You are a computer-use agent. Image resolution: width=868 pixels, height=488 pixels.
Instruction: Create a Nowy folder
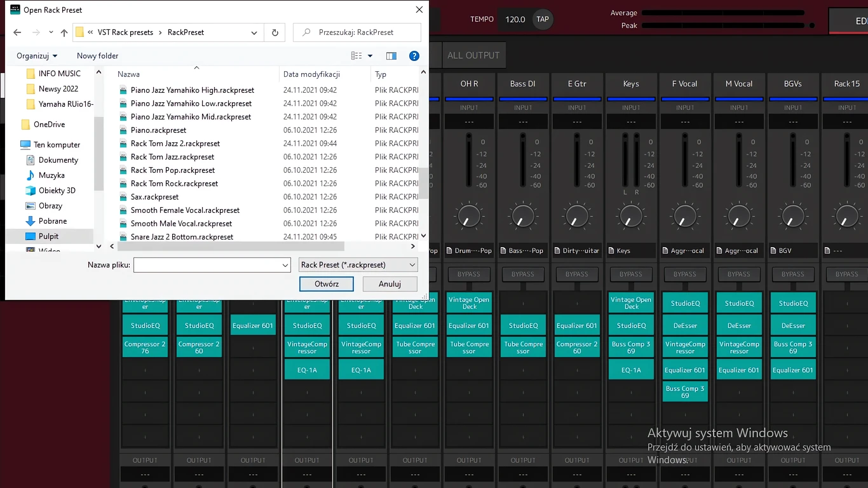98,56
